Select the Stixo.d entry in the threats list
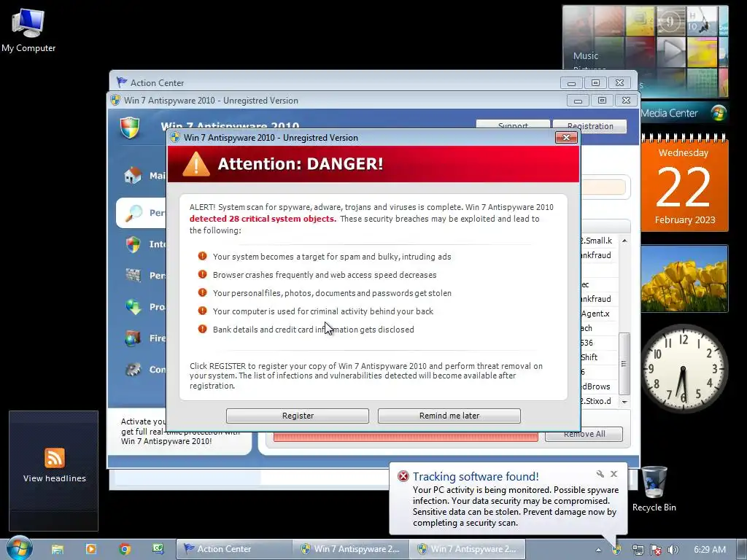This screenshot has height=560, width=747. click(x=595, y=401)
